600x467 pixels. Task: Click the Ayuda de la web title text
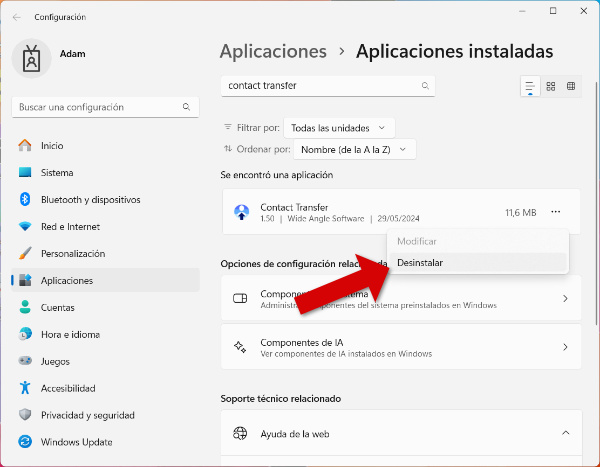point(295,434)
